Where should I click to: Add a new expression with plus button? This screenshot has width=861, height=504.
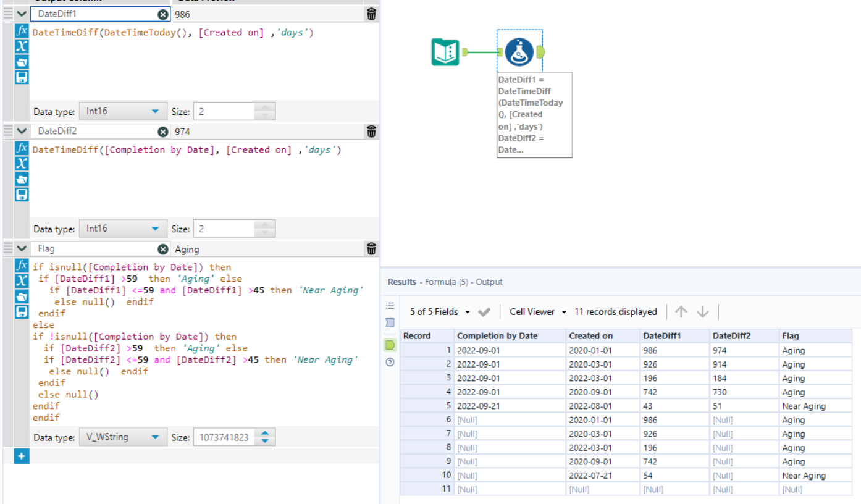22,456
